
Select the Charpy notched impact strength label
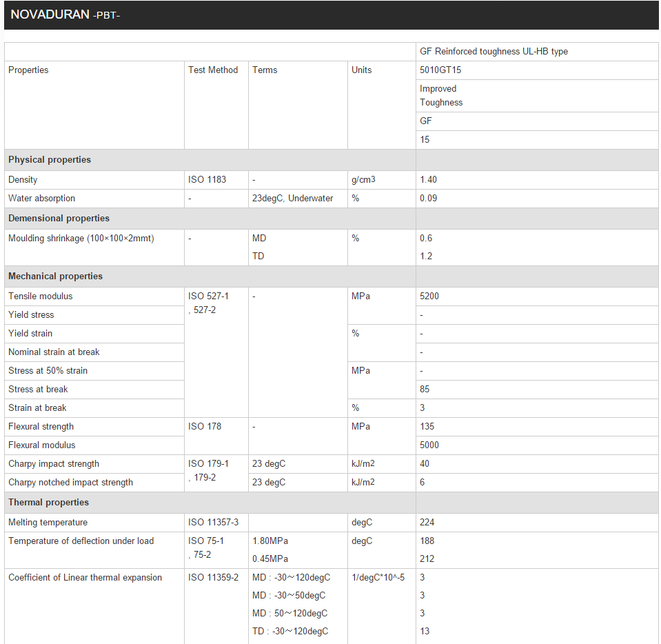point(70,483)
